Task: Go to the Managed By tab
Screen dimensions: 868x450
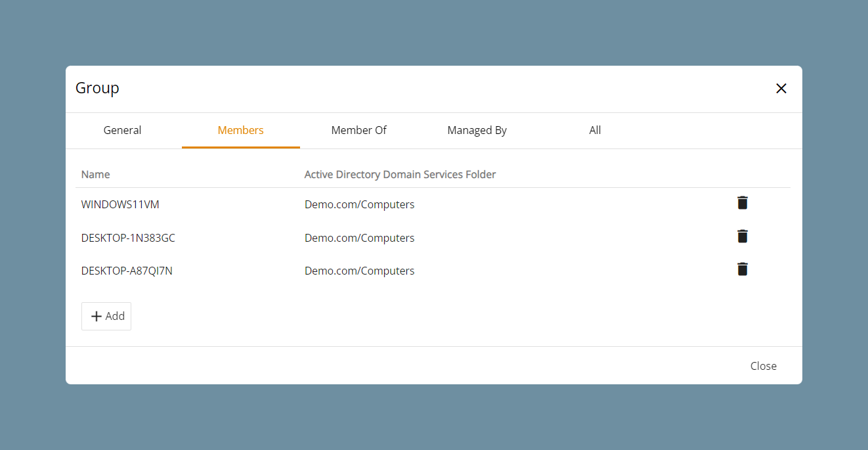Action: click(477, 130)
